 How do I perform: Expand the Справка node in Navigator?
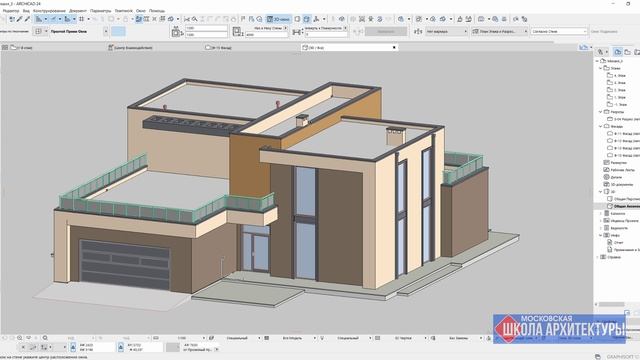pos(598,257)
